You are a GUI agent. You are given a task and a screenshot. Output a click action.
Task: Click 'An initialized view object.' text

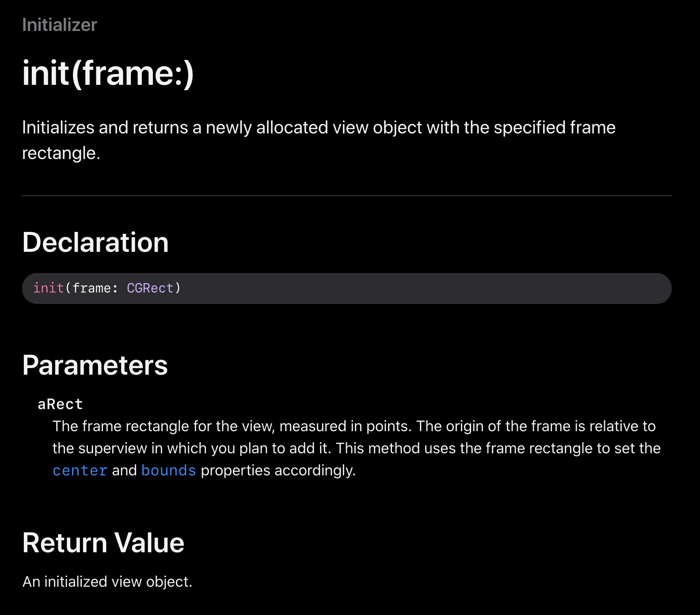coord(107,581)
